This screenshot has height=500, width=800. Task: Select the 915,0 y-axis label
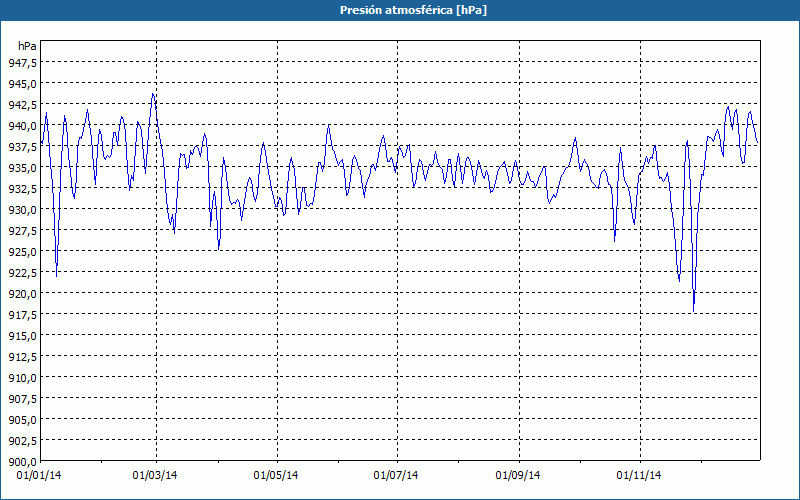click(x=22, y=335)
